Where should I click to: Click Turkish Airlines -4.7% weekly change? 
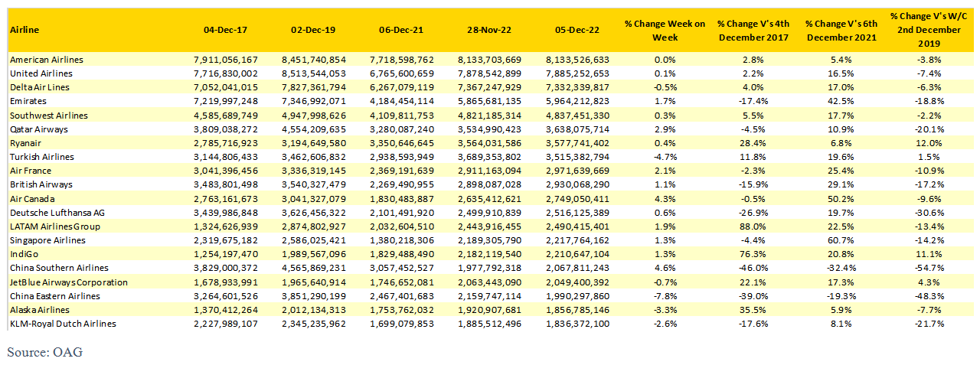click(665, 157)
